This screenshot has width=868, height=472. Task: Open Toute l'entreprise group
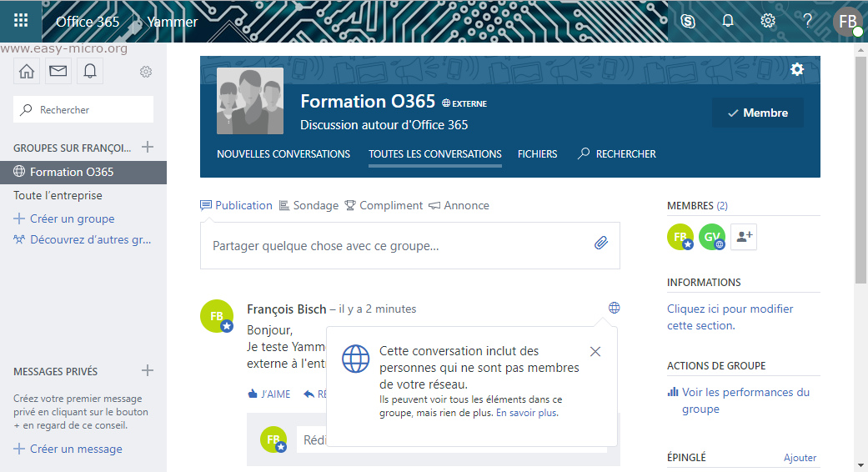58,195
